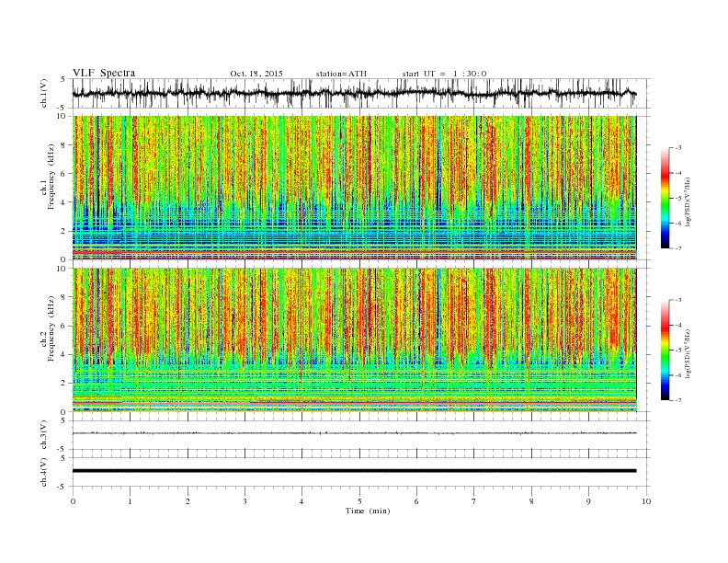Screen dimensions: 728x563
Task: Click the "-7" label on ch.2 color bar
Action: [678, 400]
